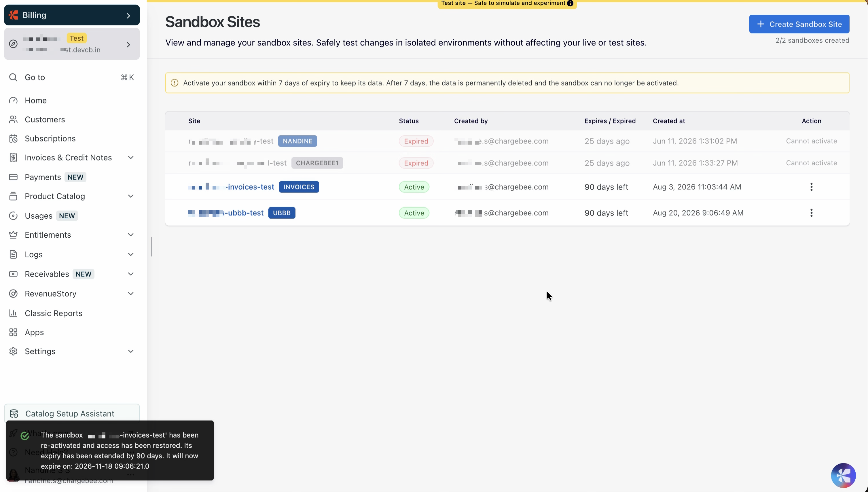The image size is (868, 492).
Task: Click the test site compass icon
Action: (13, 44)
